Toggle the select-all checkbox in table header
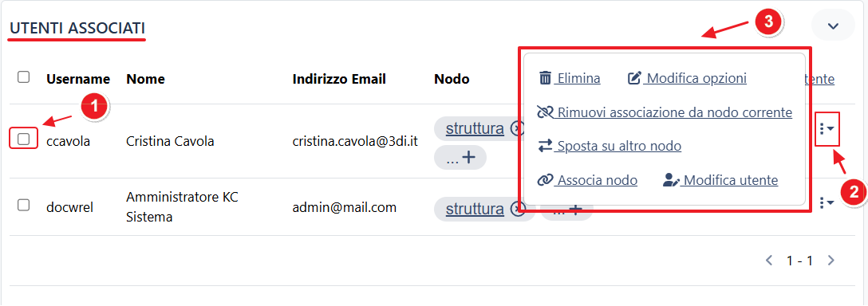868x306 pixels. pos(23,77)
